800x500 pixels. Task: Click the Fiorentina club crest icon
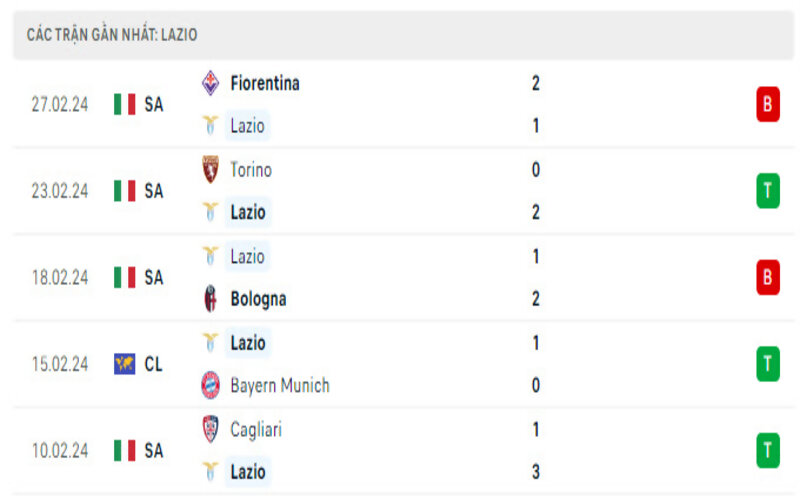click(x=211, y=83)
